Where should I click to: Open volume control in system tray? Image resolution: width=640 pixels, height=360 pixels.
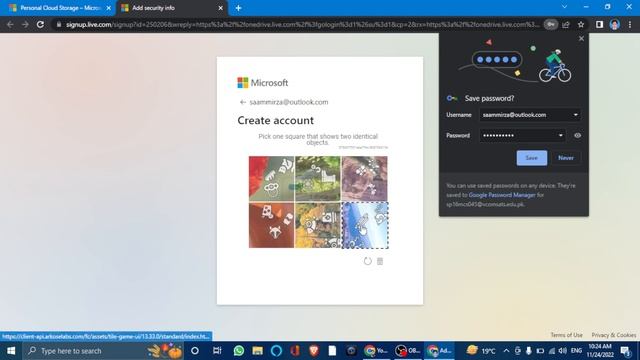[562, 351]
